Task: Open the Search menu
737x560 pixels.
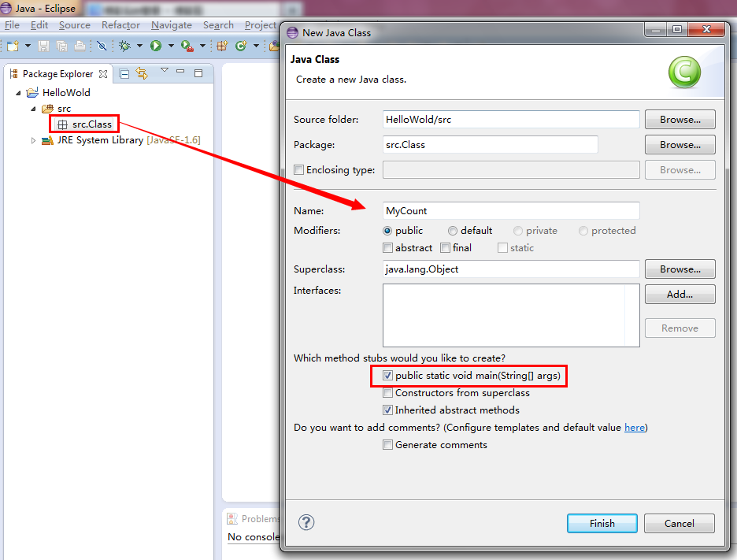Action: coord(218,25)
